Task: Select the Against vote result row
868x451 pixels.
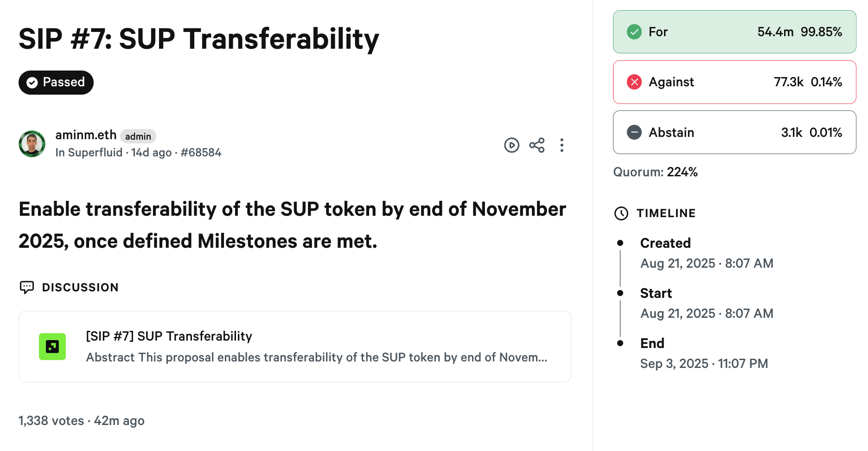Action: (x=734, y=82)
